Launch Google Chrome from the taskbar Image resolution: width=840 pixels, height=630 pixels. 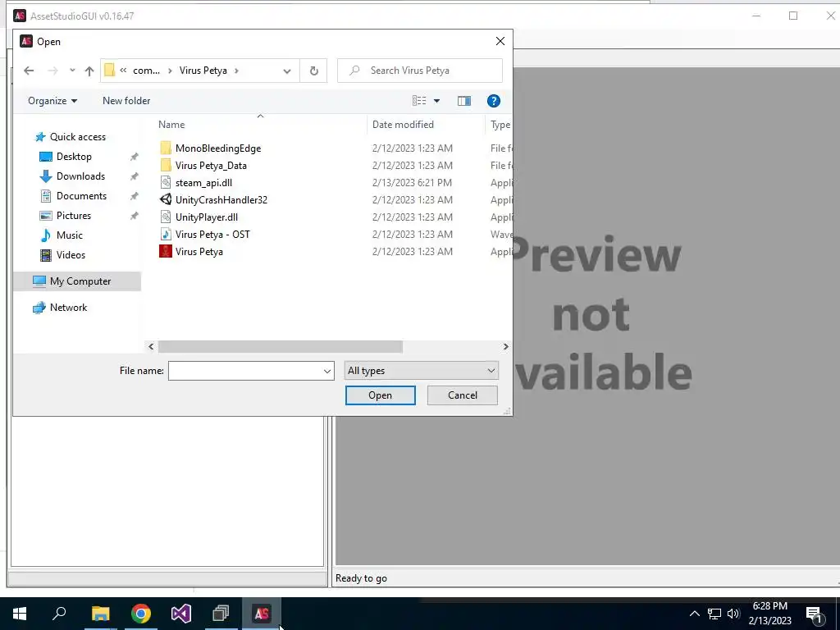tap(141, 614)
